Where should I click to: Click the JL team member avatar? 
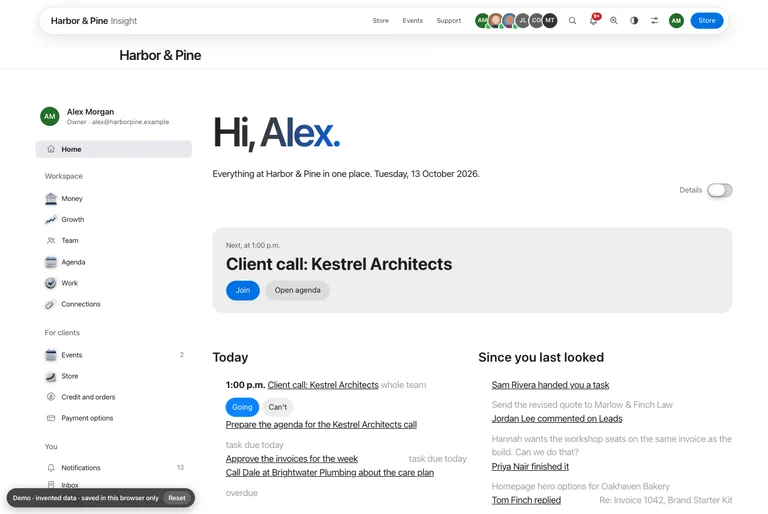click(x=523, y=21)
